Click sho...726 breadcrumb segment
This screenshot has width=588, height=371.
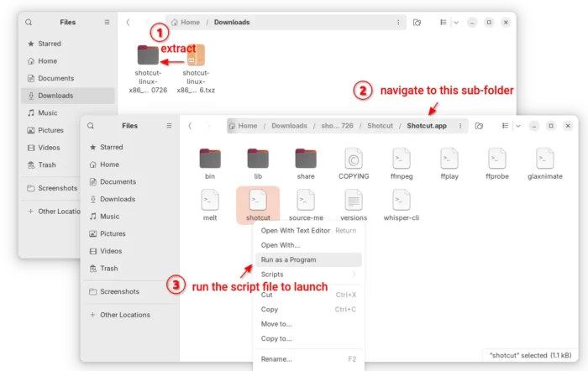coord(337,126)
